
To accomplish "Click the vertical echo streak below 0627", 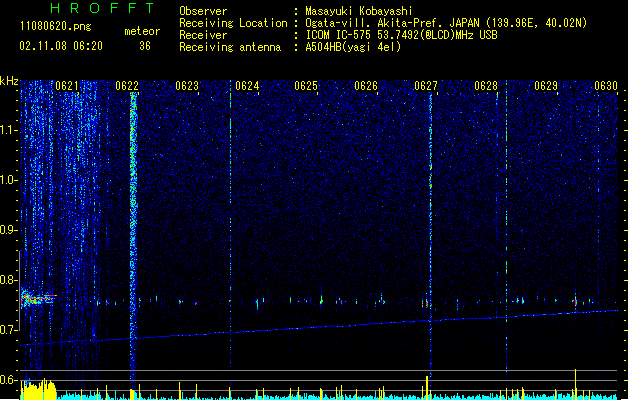I will coord(430,235).
